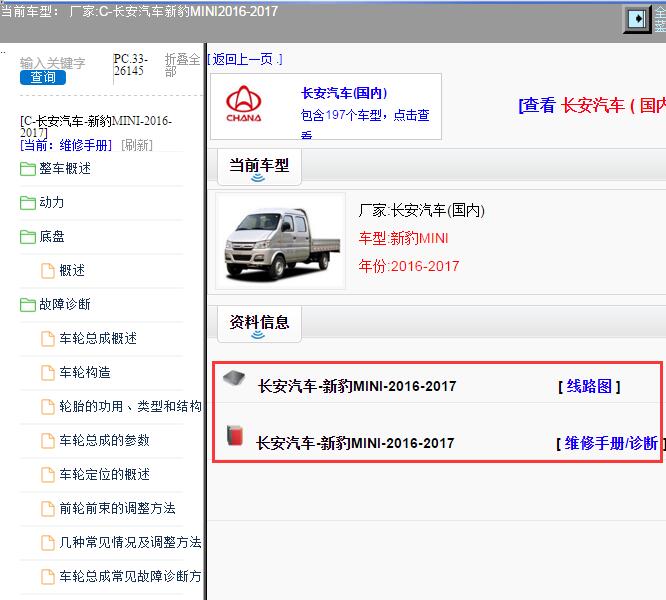Viewport: 666px width, 600px height.
Task: Open the 线路图 link
Action: [589, 386]
